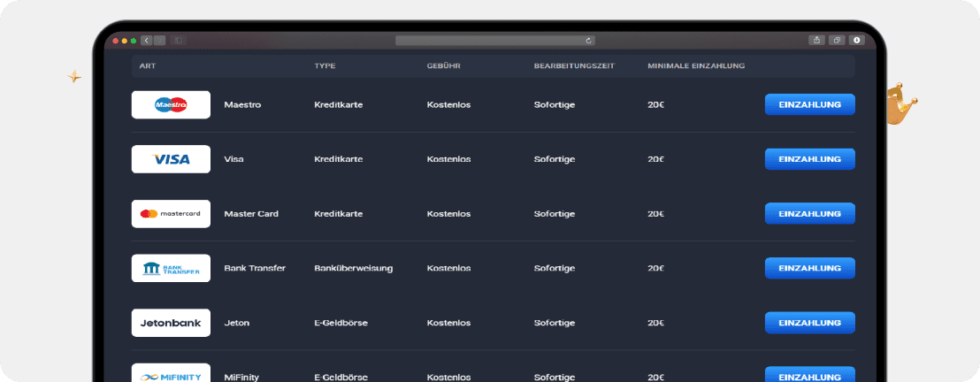Reload the page with the refresh icon
Screen dimensions: 980x382
click(588, 40)
